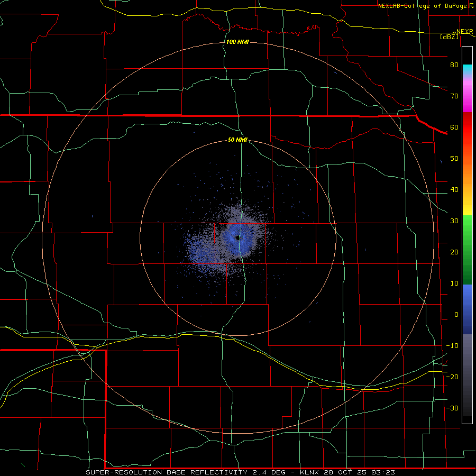Select the 70 value on dBZ scale

pos(454,96)
